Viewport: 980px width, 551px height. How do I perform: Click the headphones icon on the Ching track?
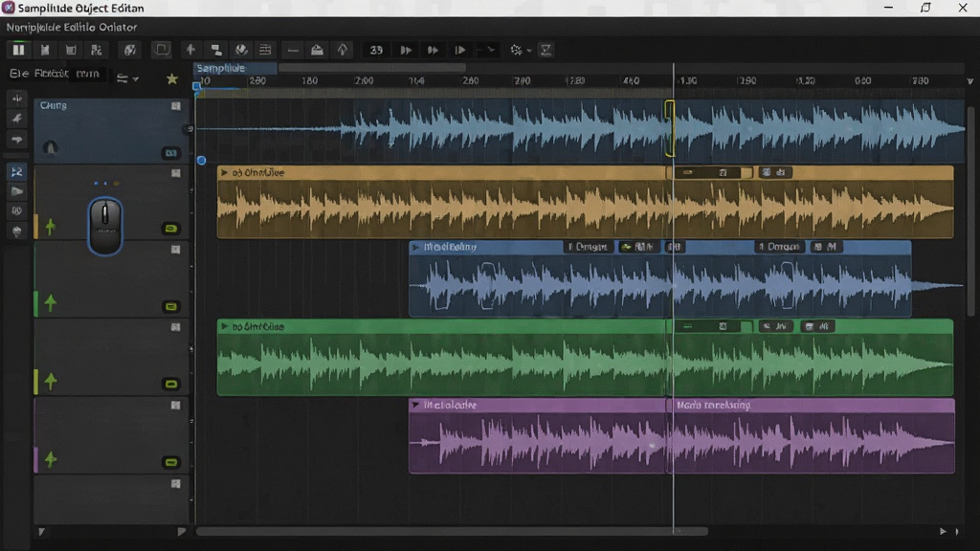point(50,148)
